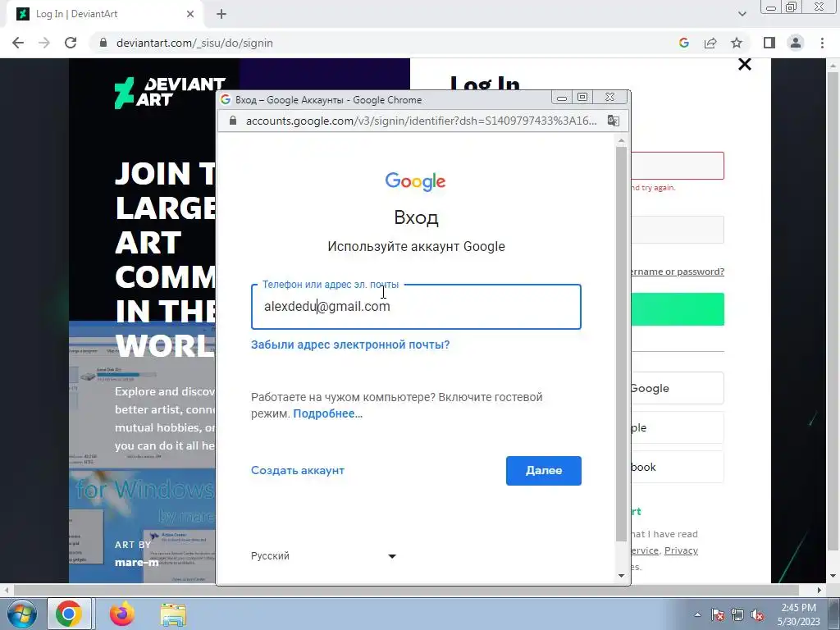Click the 'mare-m' artist name
The height and width of the screenshot is (630, 840).
(x=137, y=562)
